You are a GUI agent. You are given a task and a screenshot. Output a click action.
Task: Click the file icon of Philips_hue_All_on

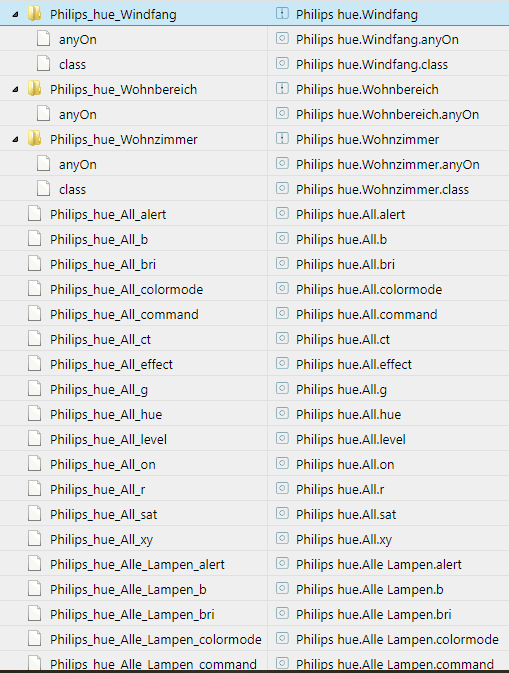[34, 464]
